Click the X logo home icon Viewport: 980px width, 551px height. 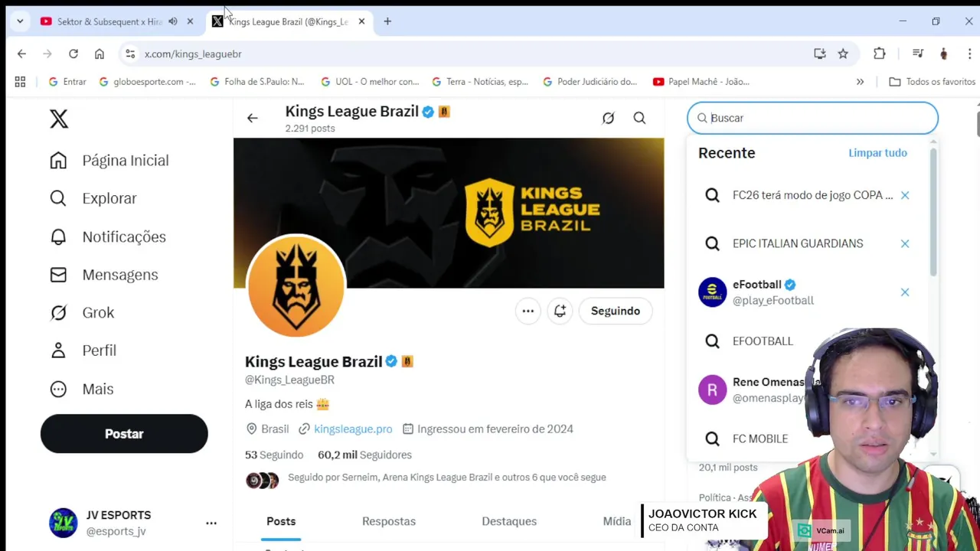pos(59,119)
